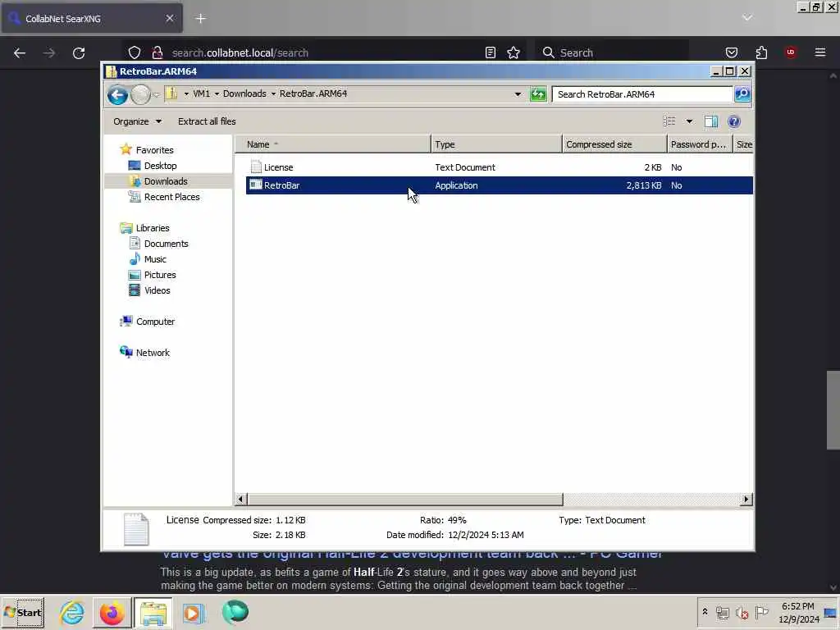
Task: Bookmark page with Firefox star icon
Action: (514, 52)
